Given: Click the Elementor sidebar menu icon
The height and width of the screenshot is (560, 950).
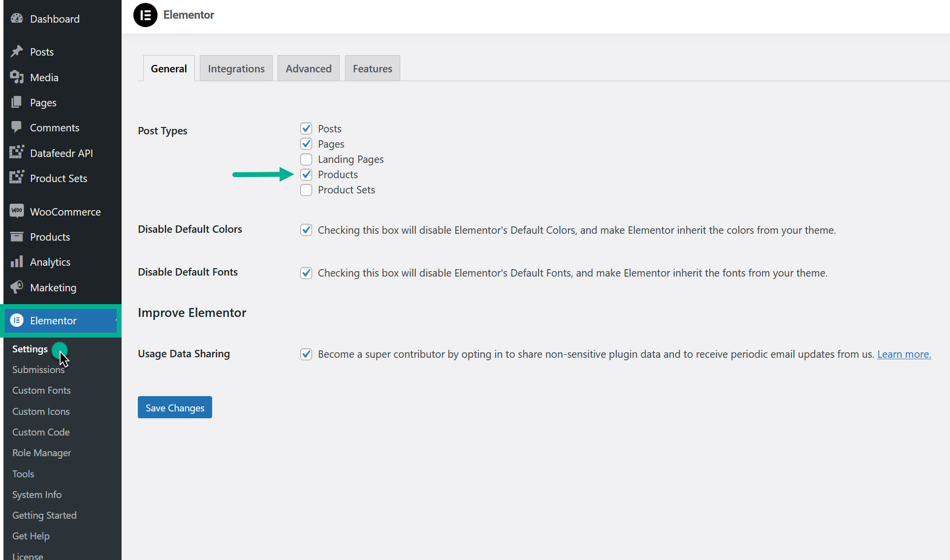Looking at the screenshot, I should (x=17, y=320).
